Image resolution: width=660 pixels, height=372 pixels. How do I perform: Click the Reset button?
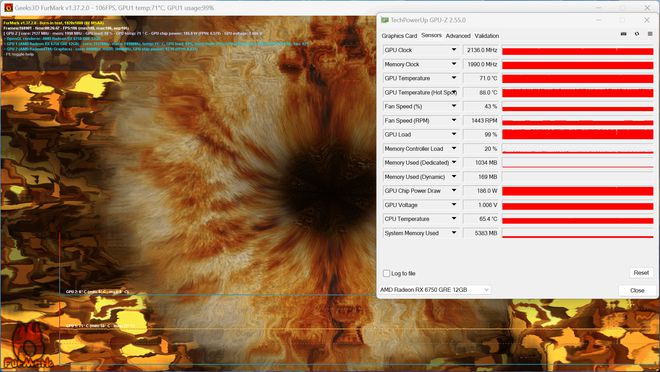pyautogui.click(x=641, y=273)
